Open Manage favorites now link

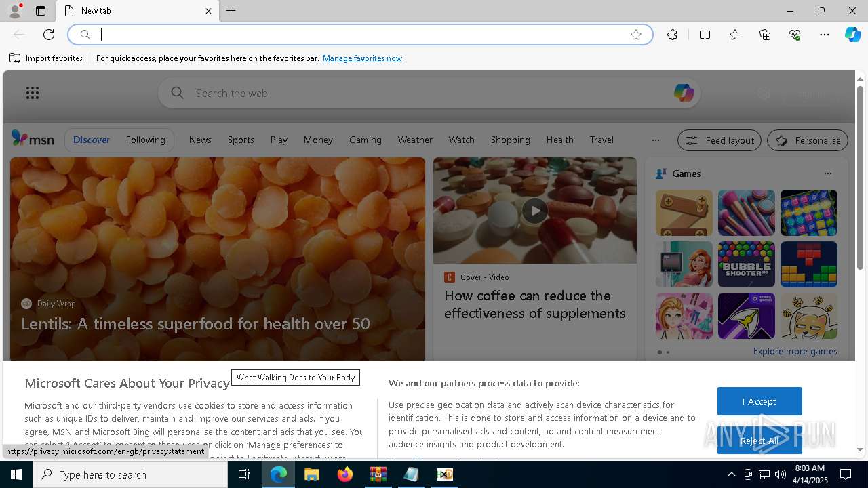coord(362,58)
